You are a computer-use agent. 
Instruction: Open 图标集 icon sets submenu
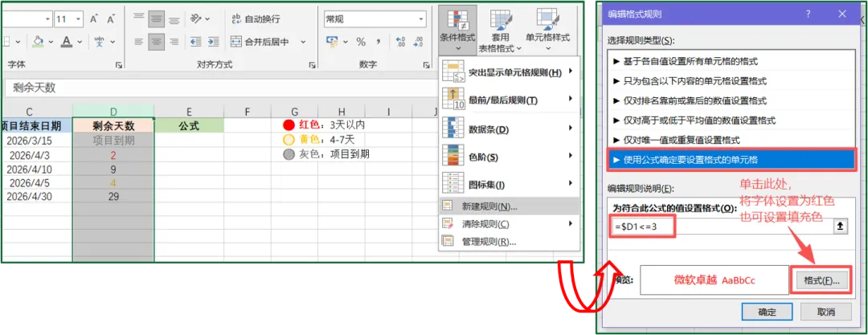[x=509, y=184]
